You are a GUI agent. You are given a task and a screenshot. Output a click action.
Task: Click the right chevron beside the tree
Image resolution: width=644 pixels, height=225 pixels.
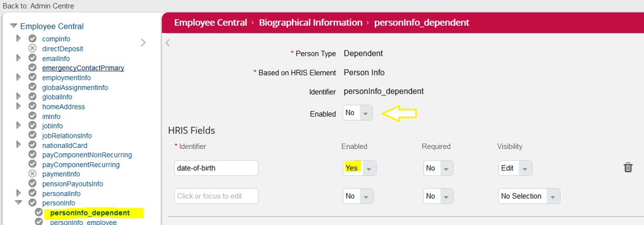[143, 42]
